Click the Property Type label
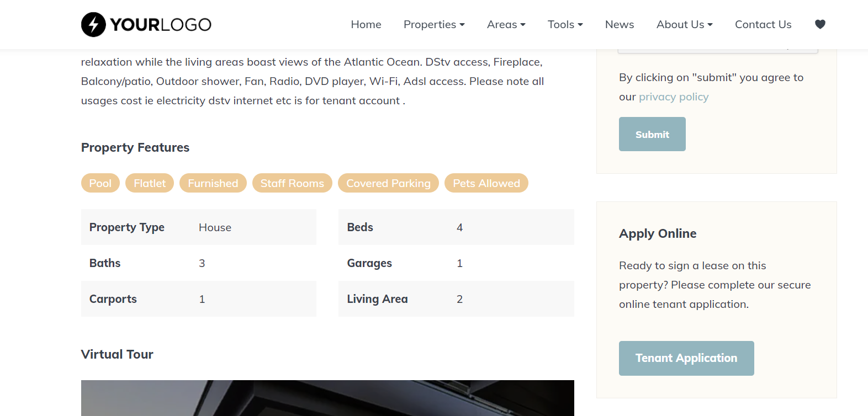The image size is (868, 416). point(127,227)
